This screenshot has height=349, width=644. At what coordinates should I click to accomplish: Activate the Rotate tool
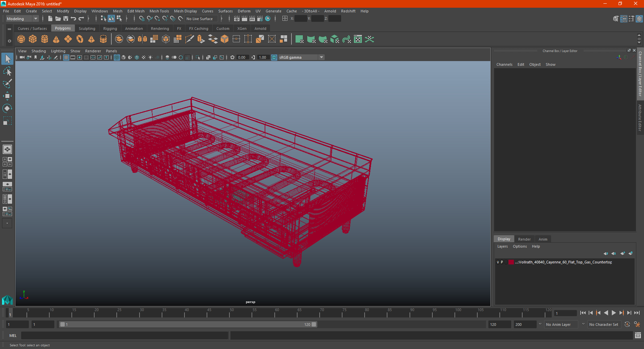pyautogui.click(x=7, y=108)
